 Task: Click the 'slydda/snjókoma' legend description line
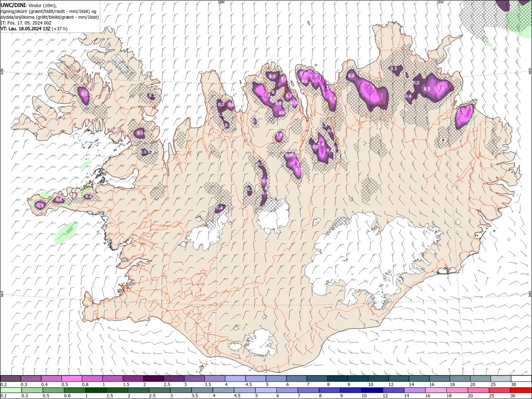coord(50,17)
